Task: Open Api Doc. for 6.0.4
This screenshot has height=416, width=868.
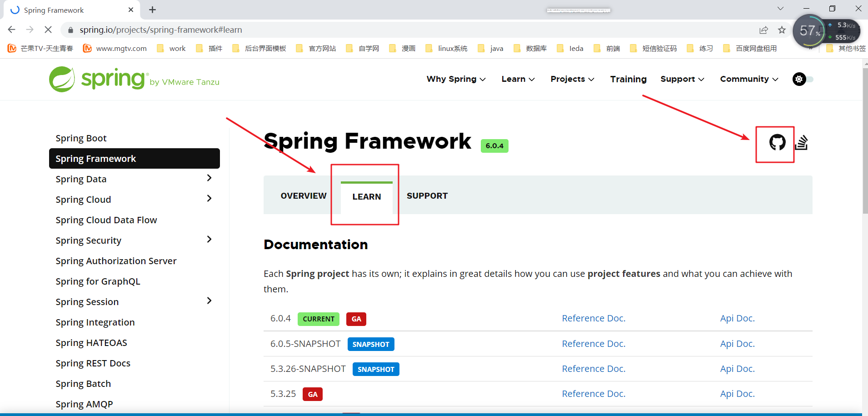Action: point(737,318)
